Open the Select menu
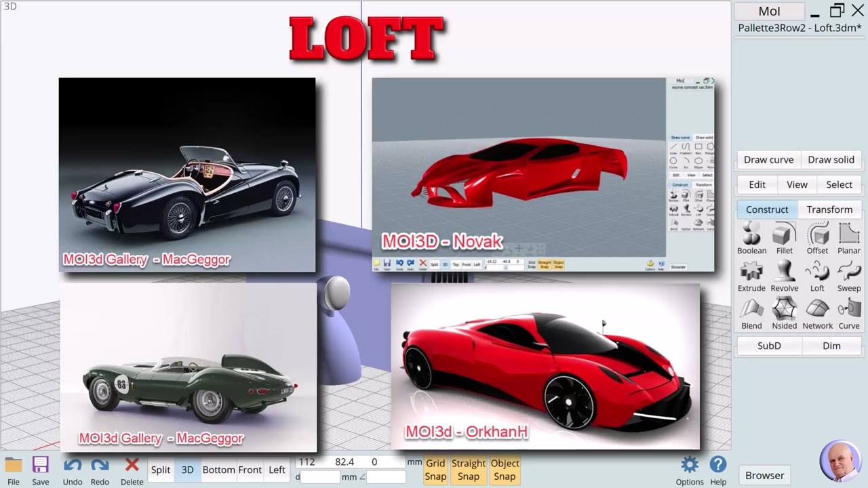 (839, 184)
